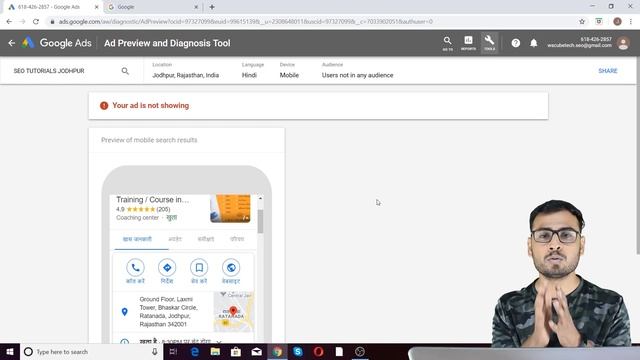Tap the website globe icon in preview
The image size is (640, 360).
[x=231, y=268]
